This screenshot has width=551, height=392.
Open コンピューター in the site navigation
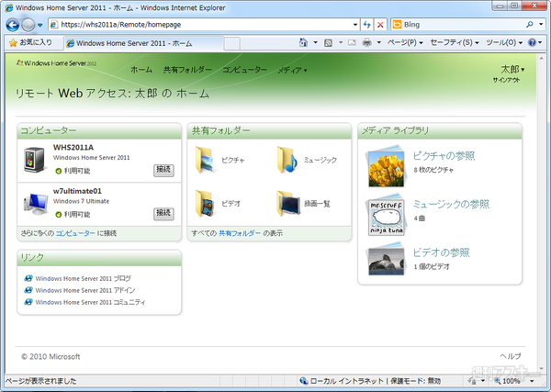pyautogui.click(x=244, y=70)
